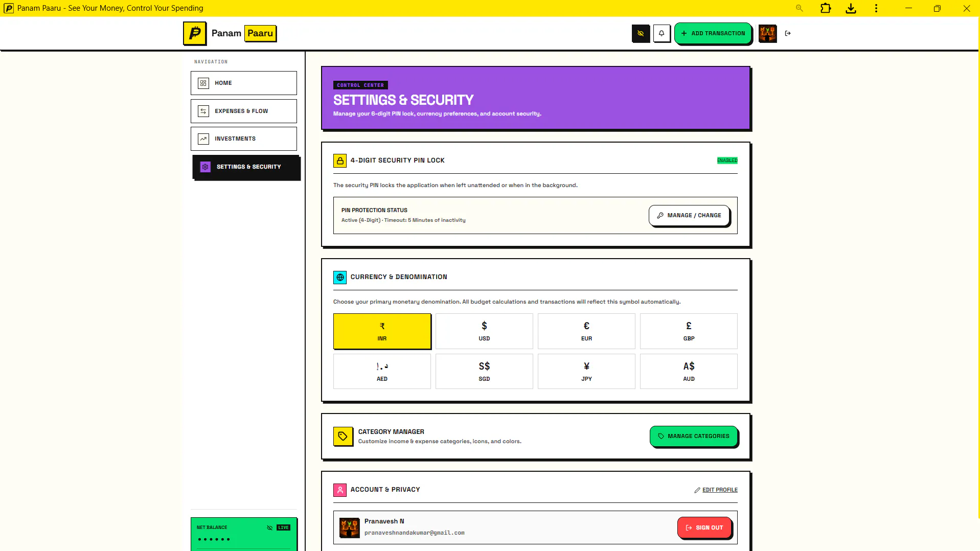Select INR rupee currency
This screenshot has width=980, height=551.
pyautogui.click(x=382, y=331)
